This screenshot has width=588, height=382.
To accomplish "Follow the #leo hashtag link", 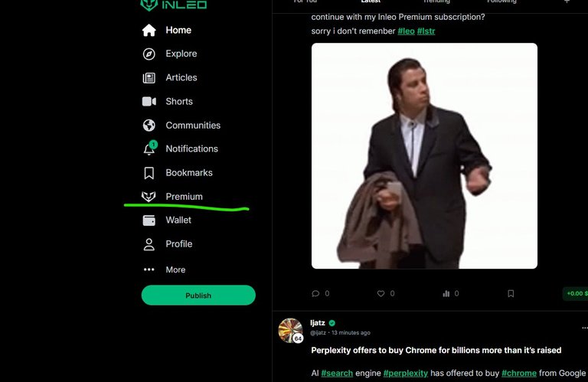I will tap(406, 31).
